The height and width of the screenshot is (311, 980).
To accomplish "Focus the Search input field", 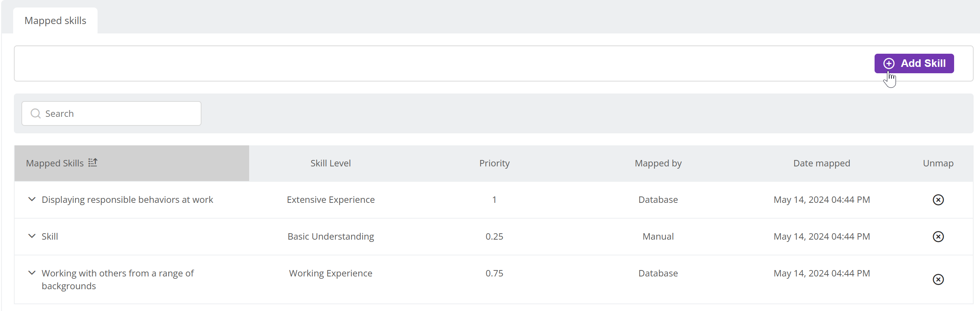I will 111,113.
